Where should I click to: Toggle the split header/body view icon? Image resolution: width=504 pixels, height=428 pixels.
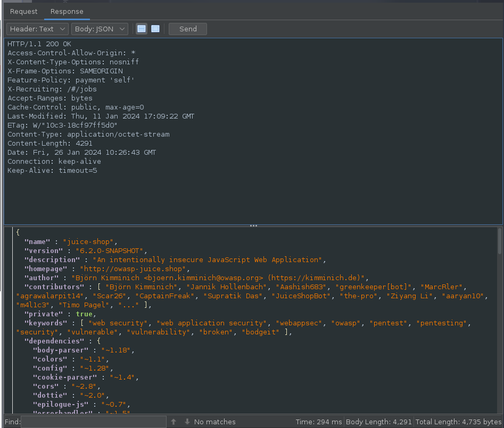pos(142,29)
